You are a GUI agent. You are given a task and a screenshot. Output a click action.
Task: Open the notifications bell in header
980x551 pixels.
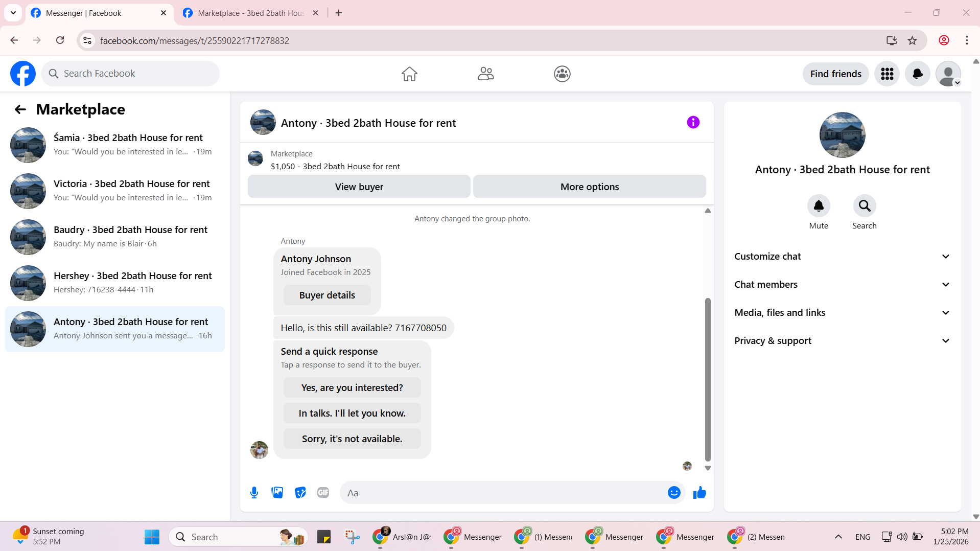918,74
